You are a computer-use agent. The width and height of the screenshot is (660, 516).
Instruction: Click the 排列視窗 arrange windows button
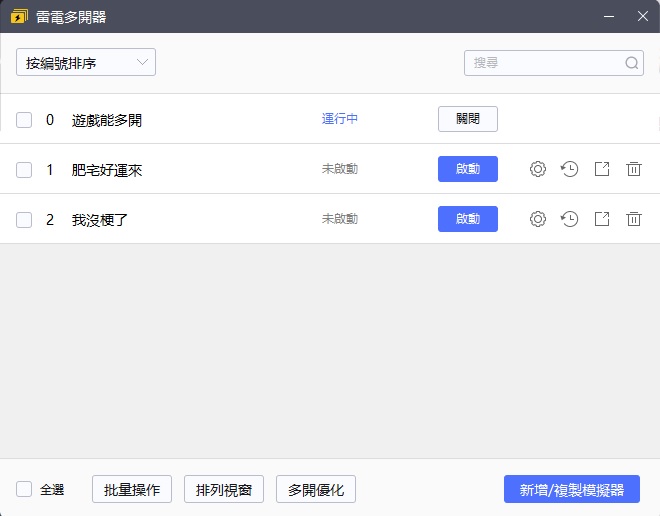(x=224, y=489)
